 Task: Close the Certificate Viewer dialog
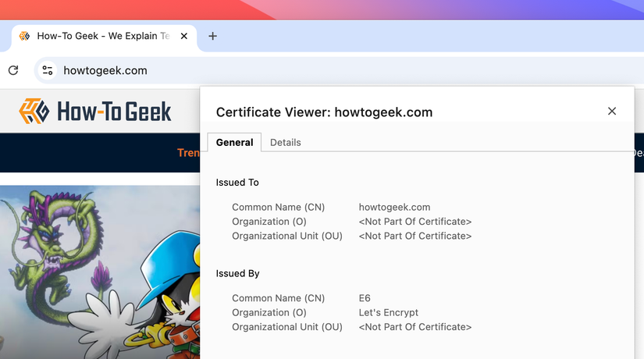click(612, 111)
